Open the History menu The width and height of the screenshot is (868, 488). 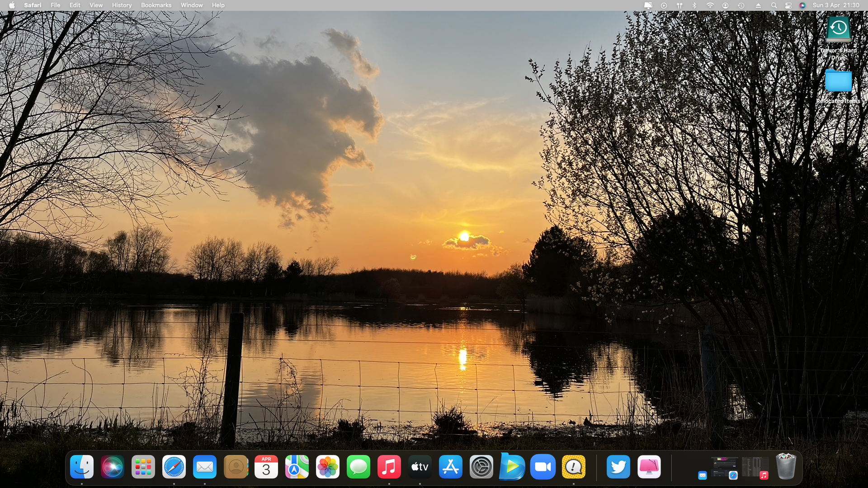tap(122, 5)
